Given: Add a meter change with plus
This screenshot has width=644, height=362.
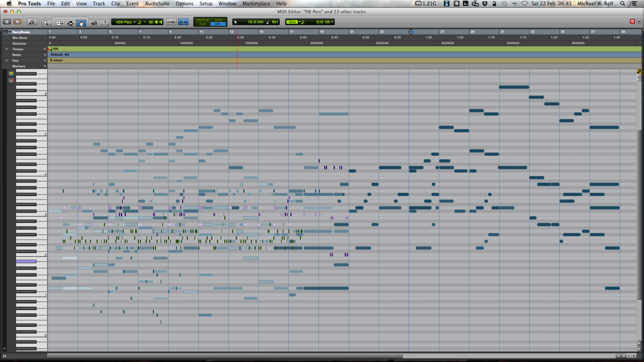Looking at the screenshot, I should (x=45, y=55).
